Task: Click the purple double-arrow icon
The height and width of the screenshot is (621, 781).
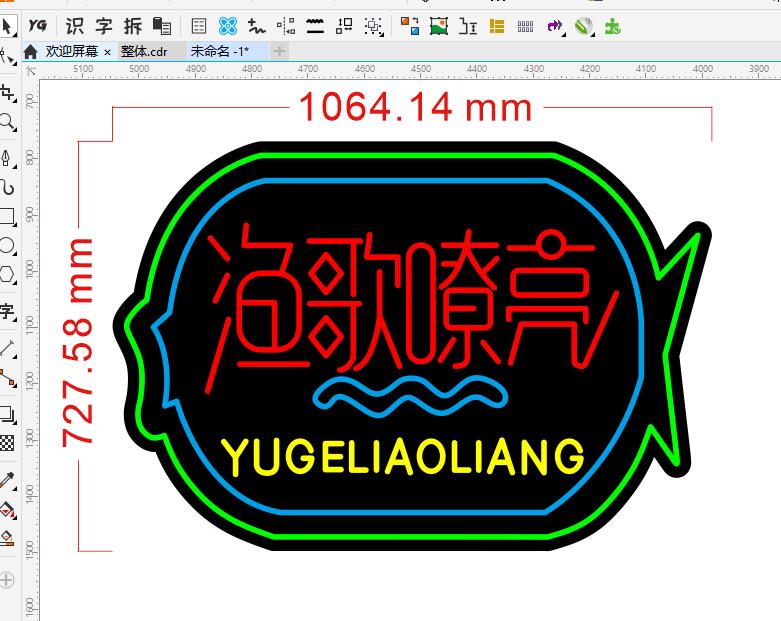Action: point(555,26)
